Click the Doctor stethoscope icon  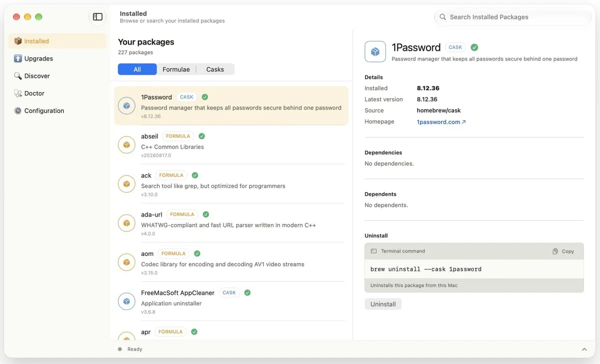(x=18, y=93)
